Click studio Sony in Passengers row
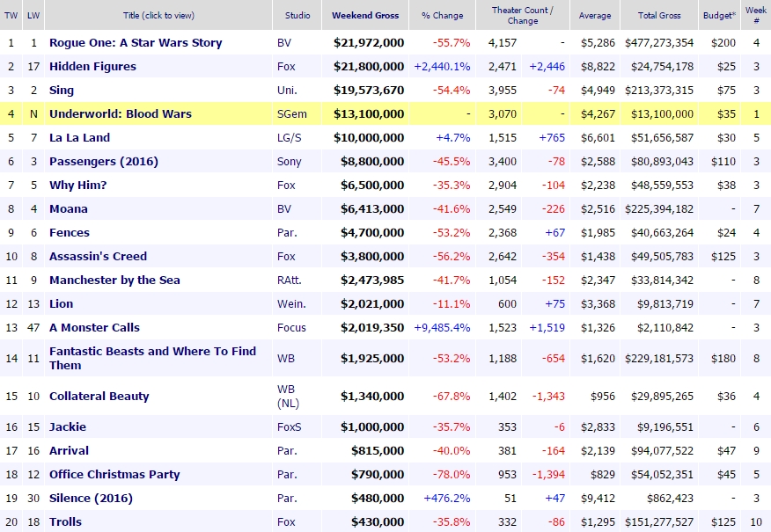 [289, 162]
